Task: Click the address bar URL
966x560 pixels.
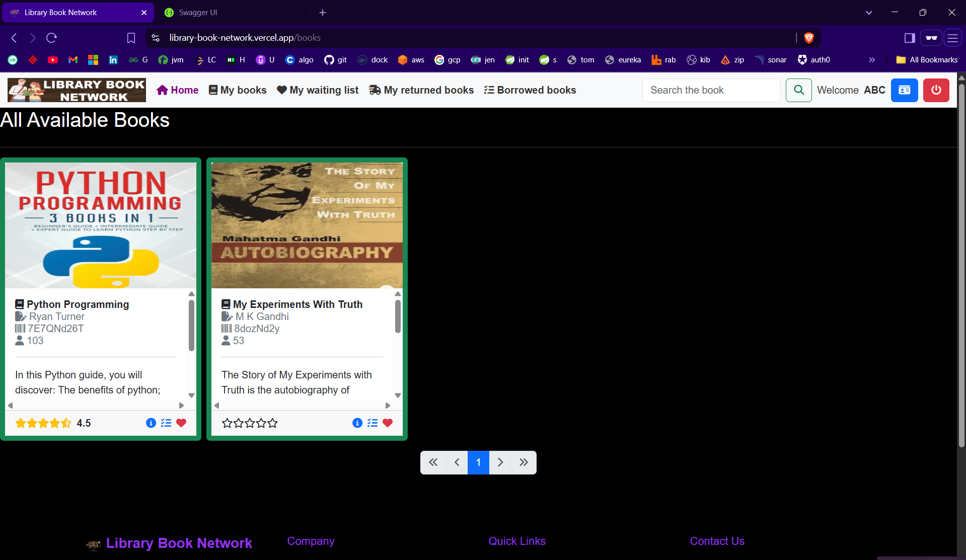Action: tap(245, 38)
